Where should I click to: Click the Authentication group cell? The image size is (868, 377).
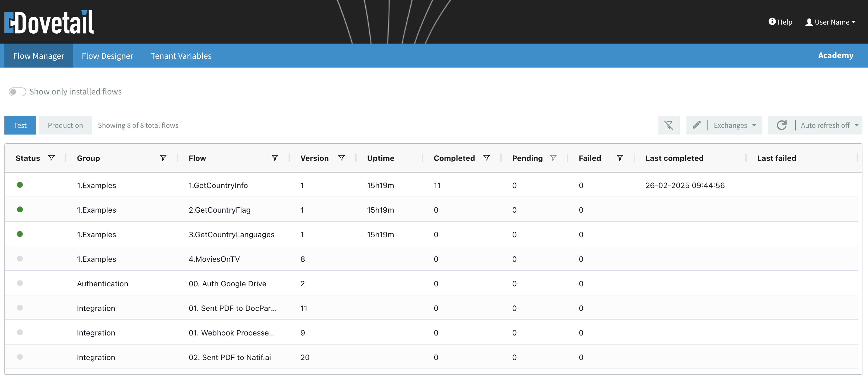point(102,284)
